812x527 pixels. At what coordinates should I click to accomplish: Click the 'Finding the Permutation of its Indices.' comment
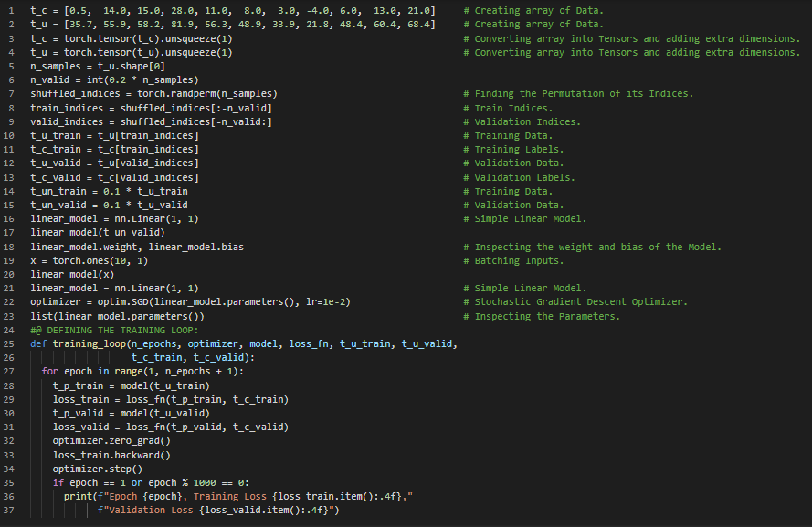point(584,94)
